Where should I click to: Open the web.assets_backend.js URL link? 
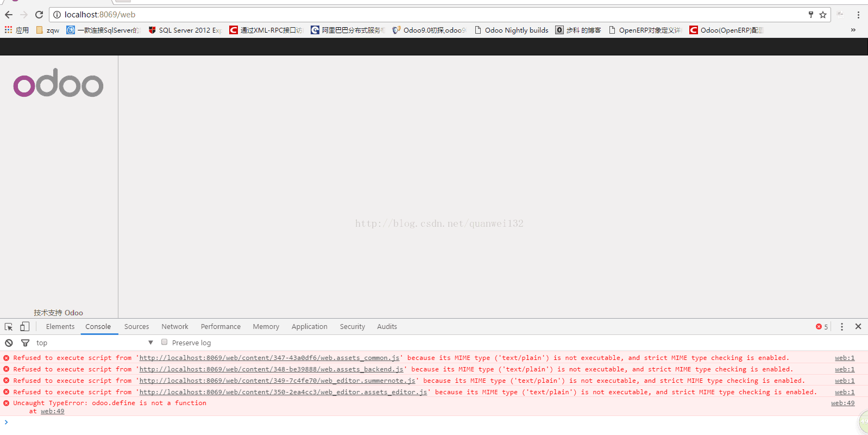pos(272,369)
